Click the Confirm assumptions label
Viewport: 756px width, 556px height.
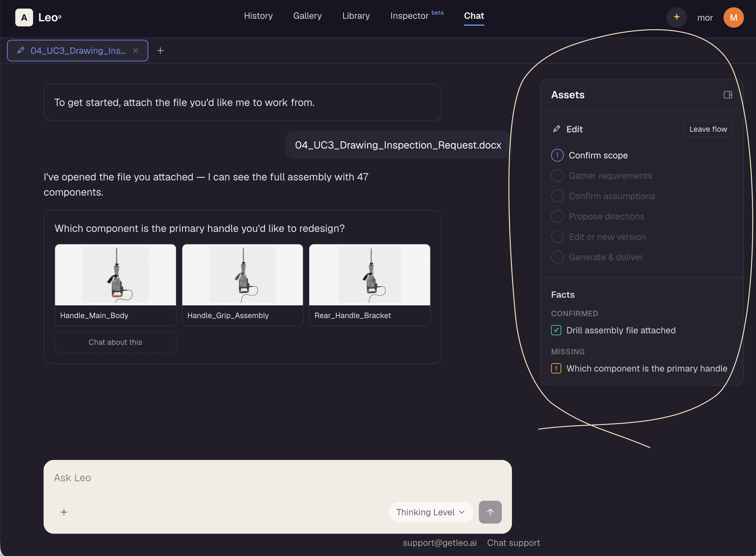pyautogui.click(x=612, y=196)
